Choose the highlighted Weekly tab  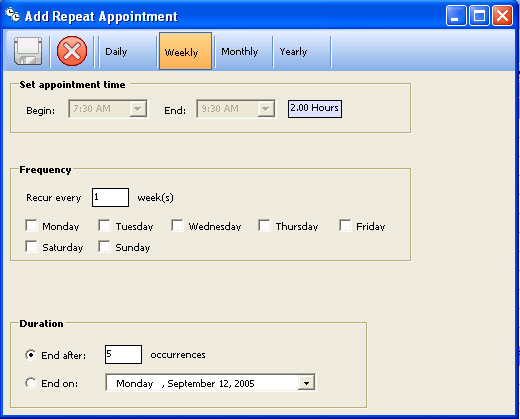pos(185,51)
